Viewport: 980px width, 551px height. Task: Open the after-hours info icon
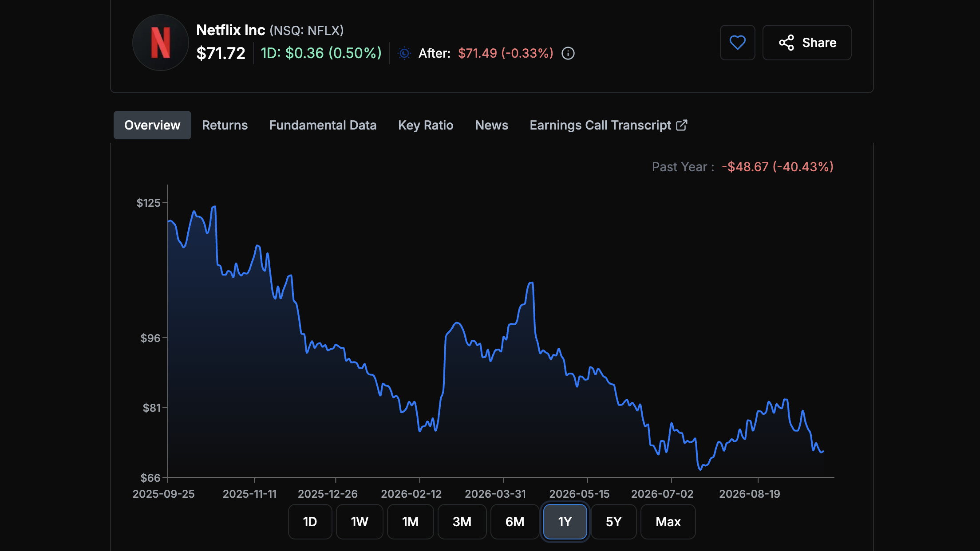coord(568,53)
